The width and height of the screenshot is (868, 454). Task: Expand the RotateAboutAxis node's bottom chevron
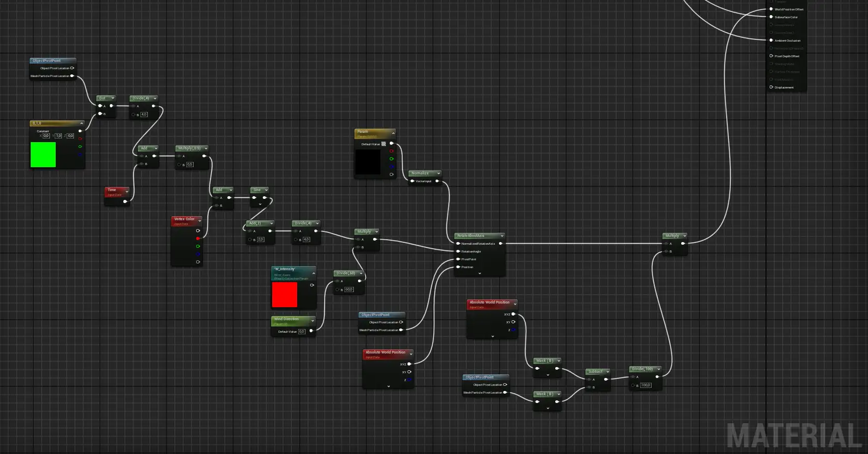[x=480, y=273]
